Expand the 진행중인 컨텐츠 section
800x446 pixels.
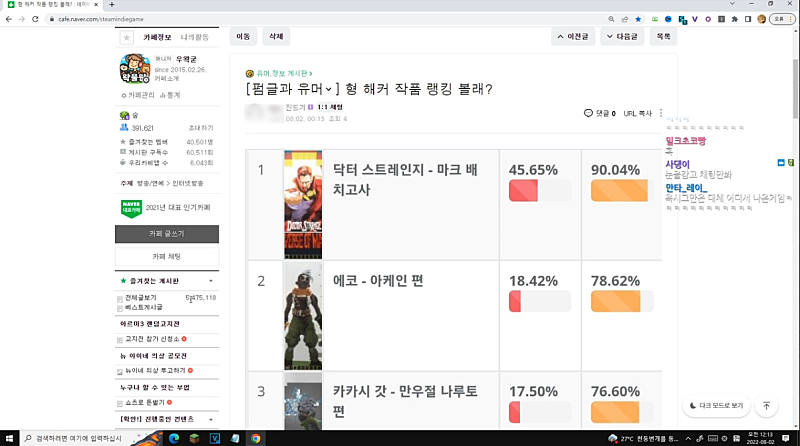[x=211, y=419]
